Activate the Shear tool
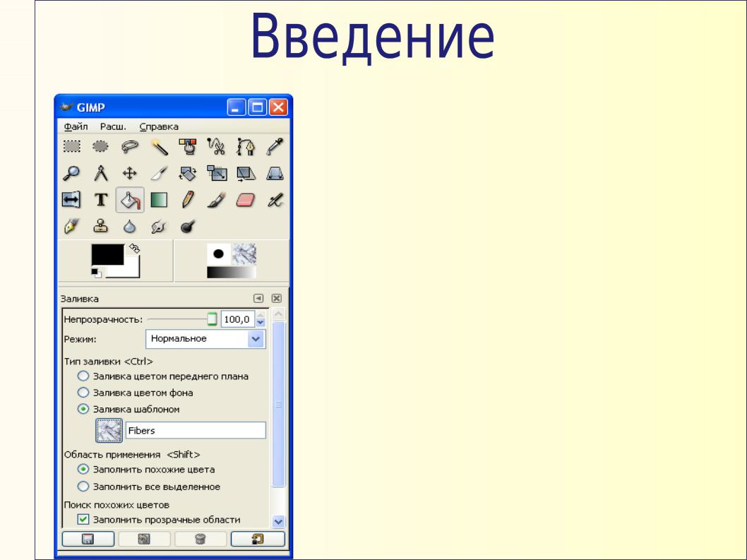The height and width of the screenshot is (560, 747). [246, 173]
